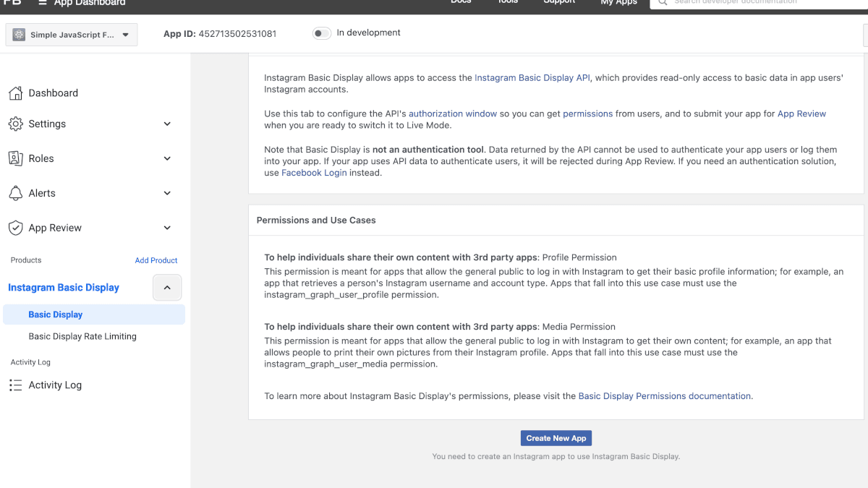
Task: Click the Create New App button
Action: point(556,438)
